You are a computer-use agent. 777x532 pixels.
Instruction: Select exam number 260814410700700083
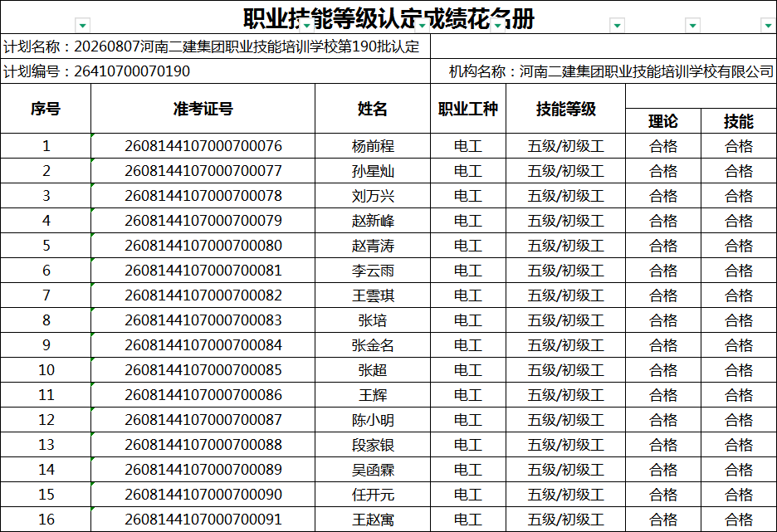pyautogui.click(x=203, y=320)
